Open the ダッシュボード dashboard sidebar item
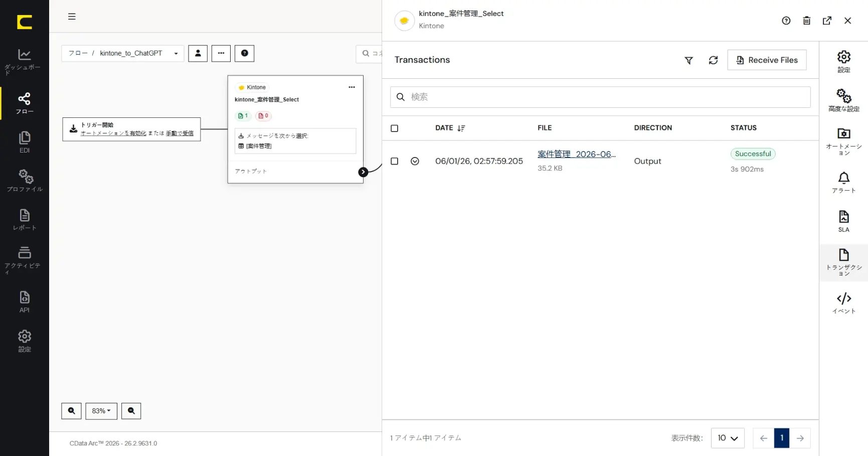868x456 pixels. 24,62
